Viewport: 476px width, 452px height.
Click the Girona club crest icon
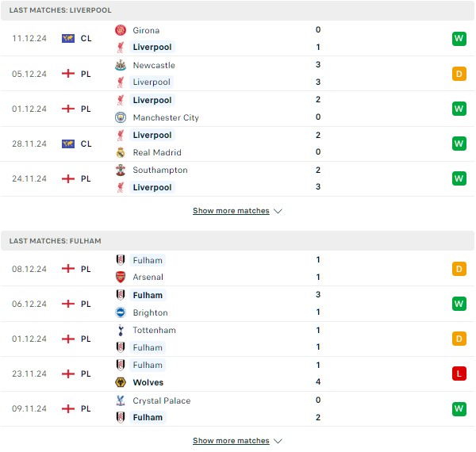121,30
